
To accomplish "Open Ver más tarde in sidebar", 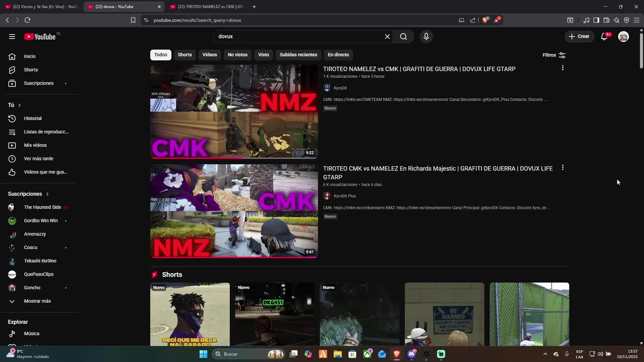I will 40,158.
